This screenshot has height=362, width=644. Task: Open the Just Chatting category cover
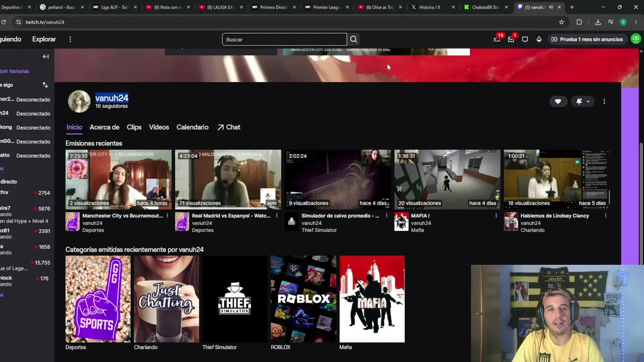[167, 299]
